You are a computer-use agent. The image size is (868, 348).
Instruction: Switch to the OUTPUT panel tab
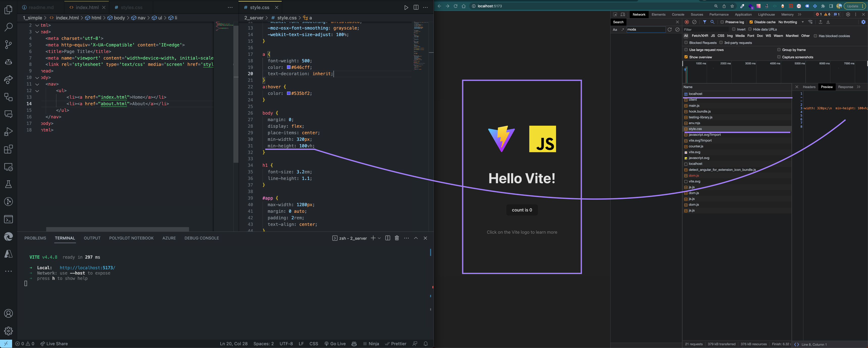tap(92, 238)
